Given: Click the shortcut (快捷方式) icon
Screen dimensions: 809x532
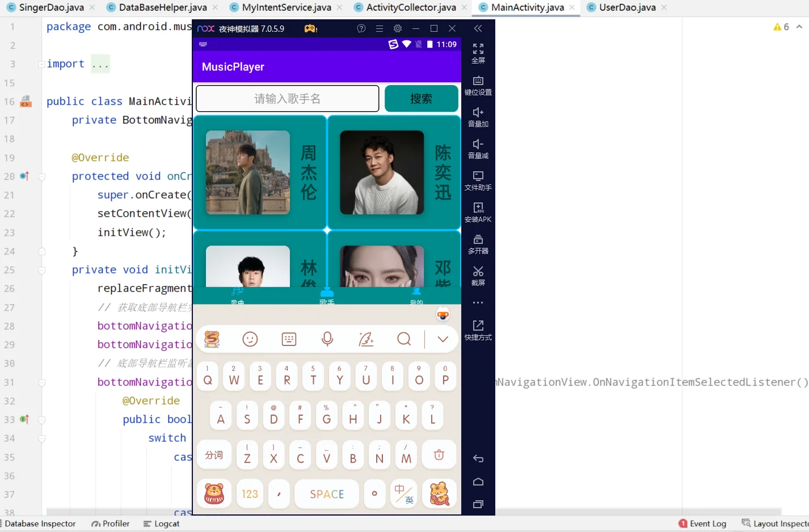Looking at the screenshot, I should 478,325.
